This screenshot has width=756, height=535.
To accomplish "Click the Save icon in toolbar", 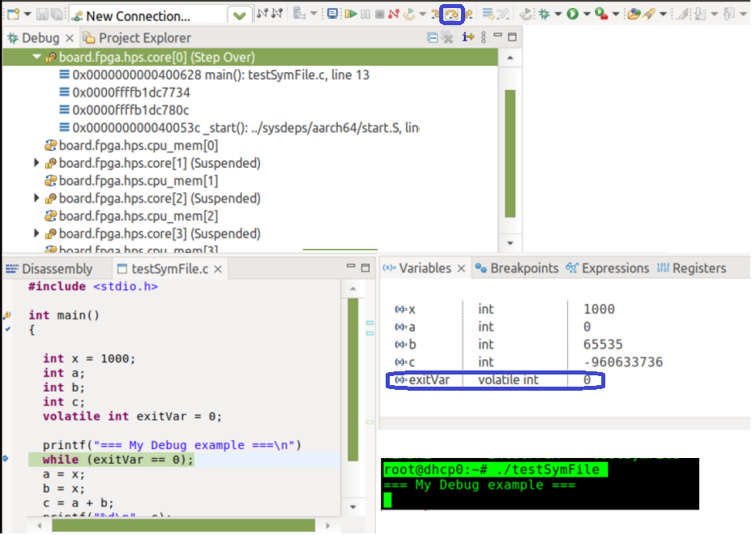I will click(43, 14).
